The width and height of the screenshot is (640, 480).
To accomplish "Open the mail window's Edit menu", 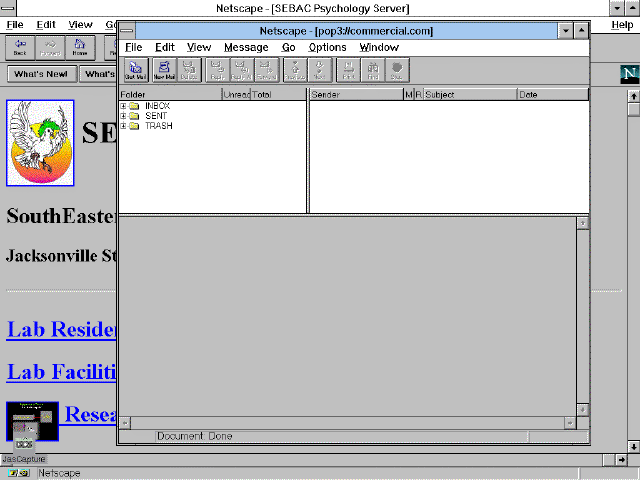I will 165,47.
